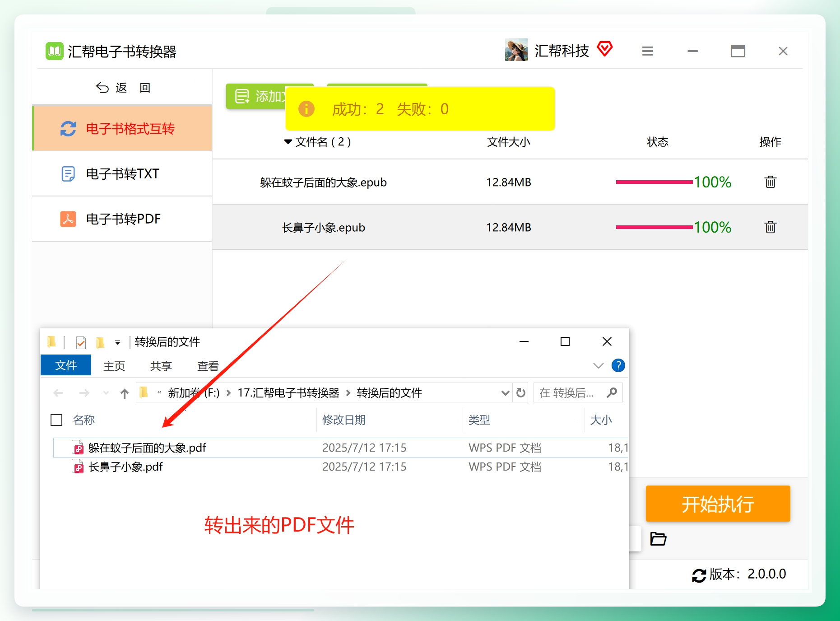Image resolution: width=840 pixels, height=621 pixels.
Task: Click 转换后的文件 in address path
Action: click(389, 393)
